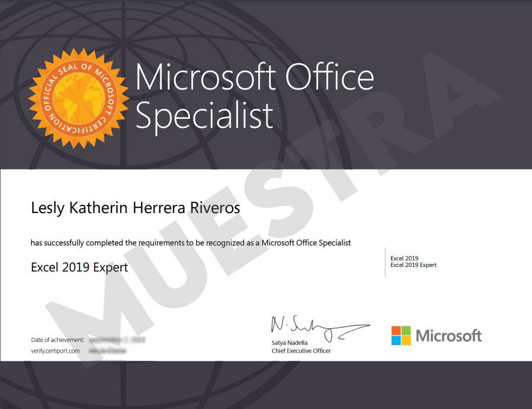Click the blurred verification code next to certiport
The height and width of the screenshot is (409, 532).
click(x=107, y=351)
